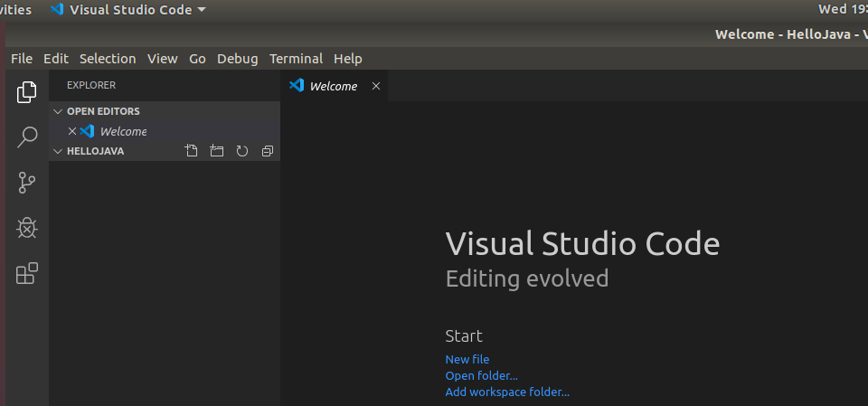Screen dimensions: 868x406
Task: Select the Welcome editor tab
Action: click(x=334, y=86)
